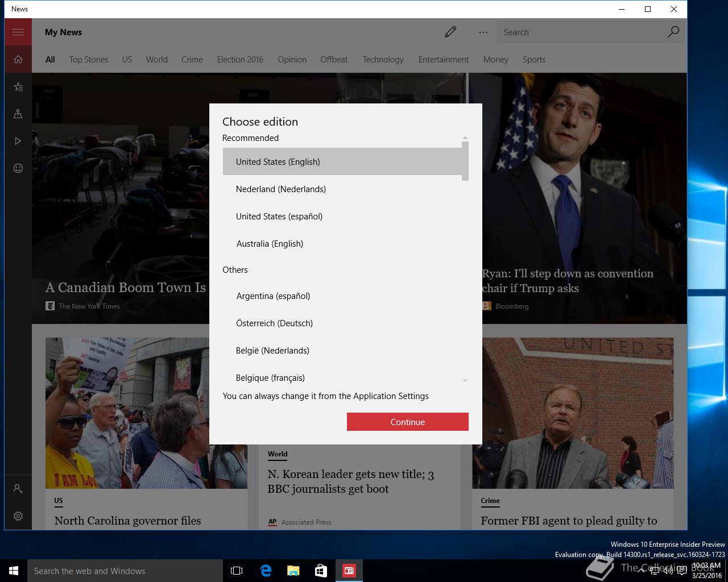The width and height of the screenshot is (728, 582).
Task: Go to Home in sidebar
Action: [18, 59]
